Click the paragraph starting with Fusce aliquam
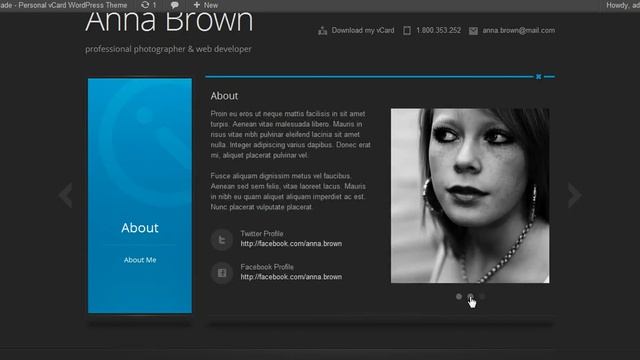This screenshot has height=360, width=640. click(288, 191)
